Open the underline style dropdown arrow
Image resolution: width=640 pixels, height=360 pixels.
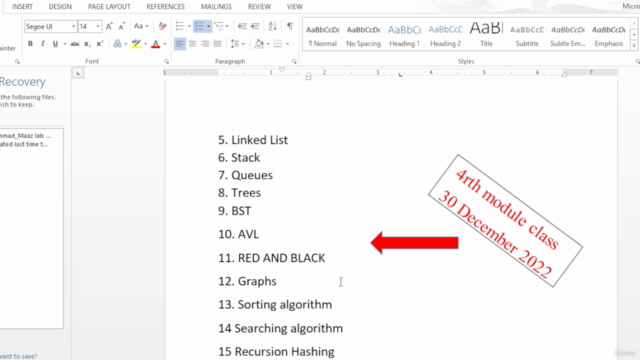pyautogui.click(x=64, y=44)
